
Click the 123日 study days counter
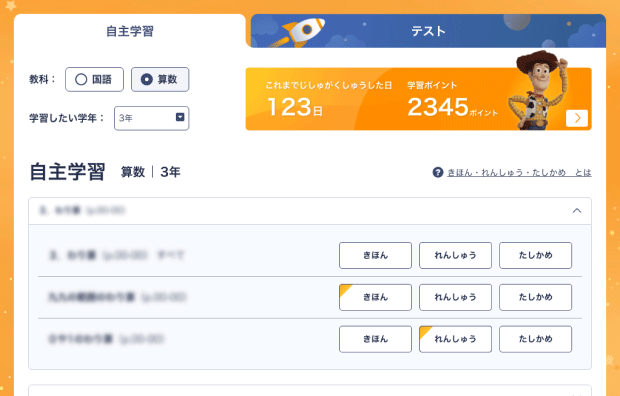[x=295, y=107]
